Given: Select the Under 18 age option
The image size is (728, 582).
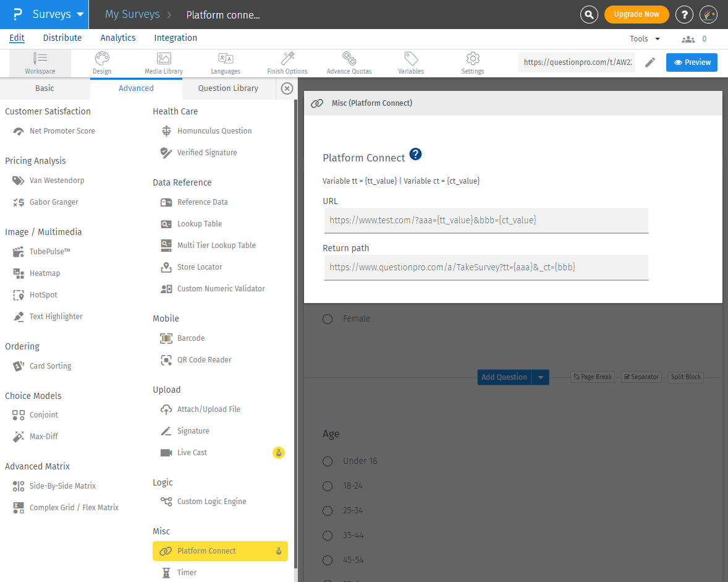Looking at the screenshot, I should point(328,461).
